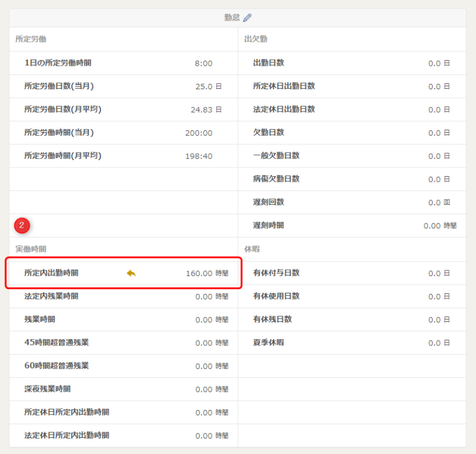Click the pencil edit icon beside 勤怠
The image size is (476, 454).
[248, 18]
